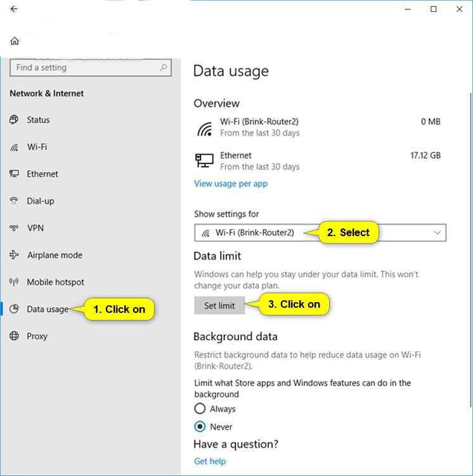The width and height of the screenshot is (473, 476).
Task: Open Data usage in sidebar
Action: [47, 309]
